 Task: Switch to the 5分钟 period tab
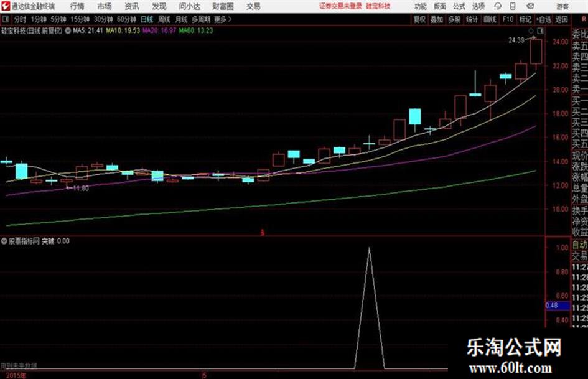[x=58, y=19]
